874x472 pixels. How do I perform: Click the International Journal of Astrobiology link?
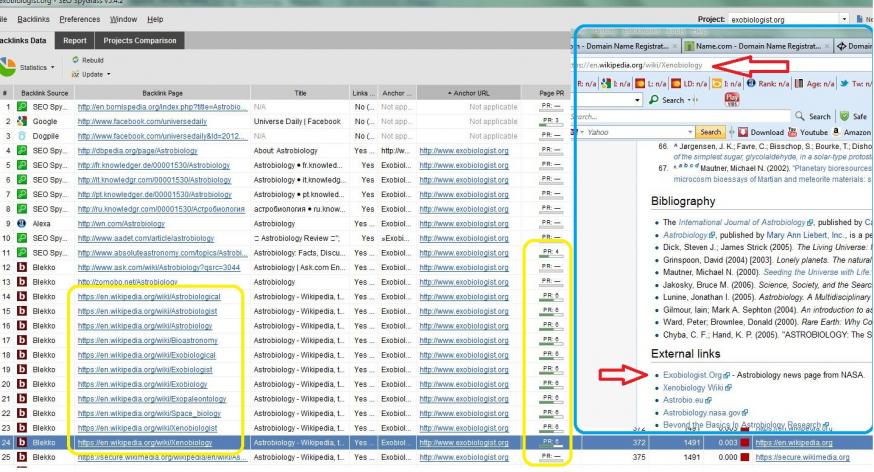(741, 222)
